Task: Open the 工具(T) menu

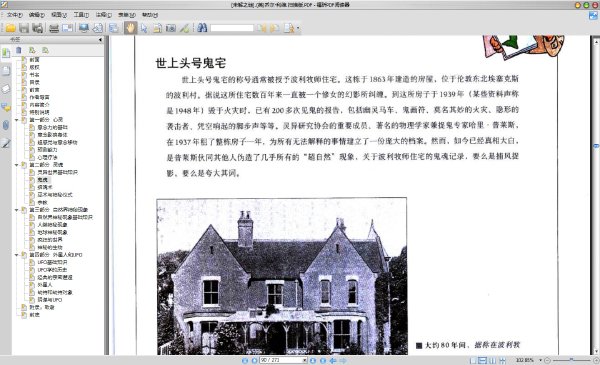Action: [81, 15]
